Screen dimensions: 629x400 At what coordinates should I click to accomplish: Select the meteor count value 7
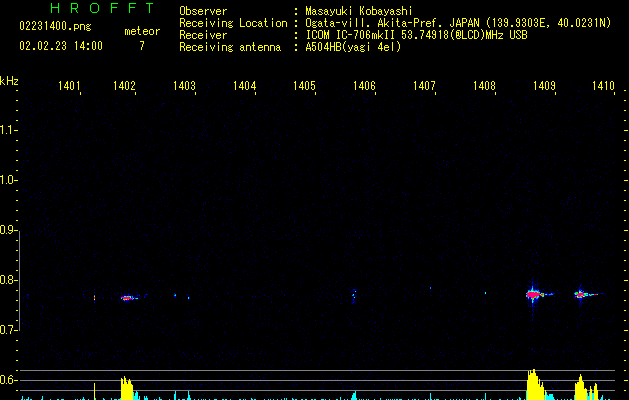142,46
